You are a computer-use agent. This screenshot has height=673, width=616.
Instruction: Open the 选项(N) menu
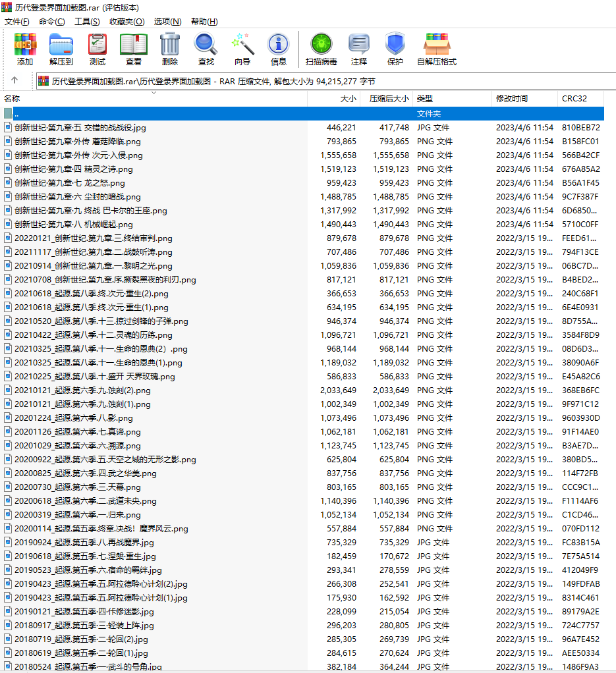coord(167,22)
